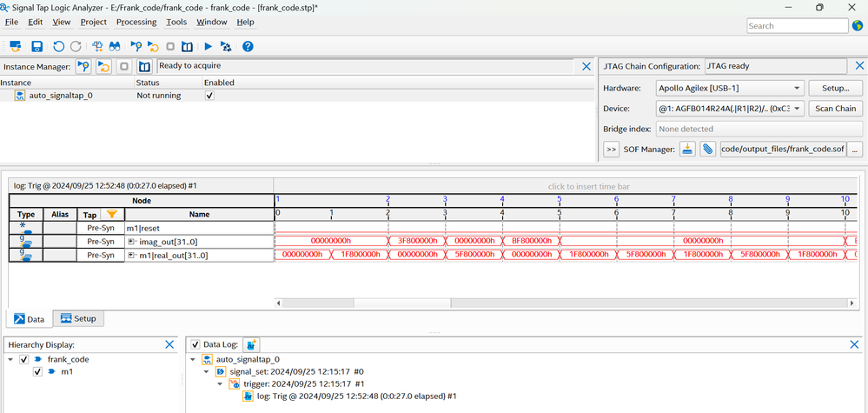Click Read Data button in Instance Manager
This screenshot has width=868, height=413.
coord(145,67)
